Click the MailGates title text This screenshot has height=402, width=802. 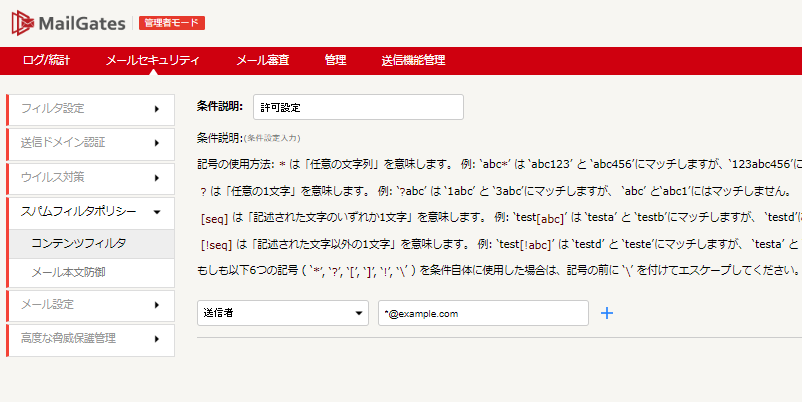tap(82, 24)
